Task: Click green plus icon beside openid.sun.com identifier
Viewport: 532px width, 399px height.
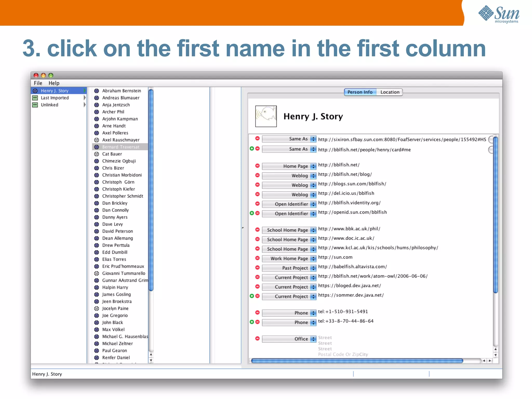Action: tap(252, 213)
